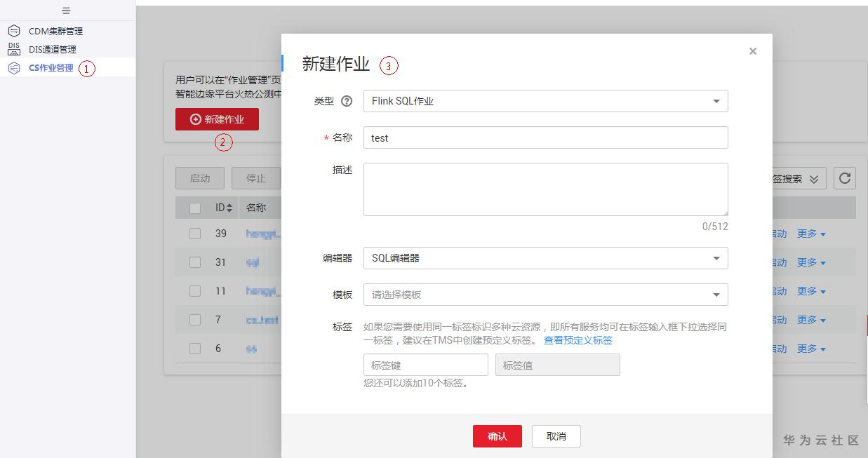The image size is (868, 458).
Task: Click the help icon next to 类型
Action: click(346, 101)
